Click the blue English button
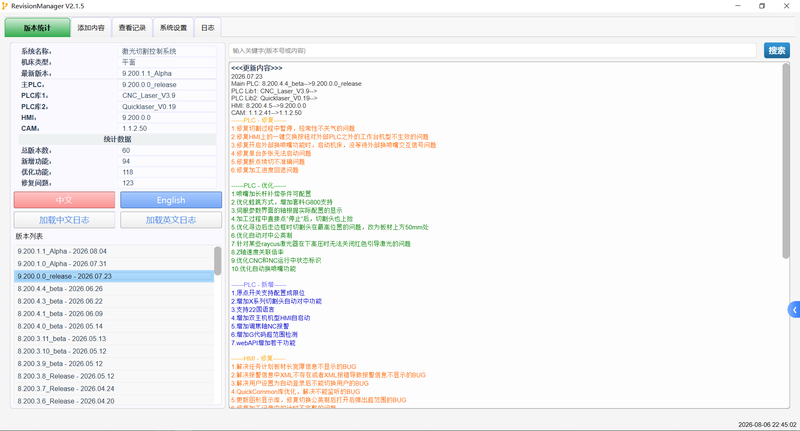The width and height of the screenshot is (800, 431). [171, 200]
